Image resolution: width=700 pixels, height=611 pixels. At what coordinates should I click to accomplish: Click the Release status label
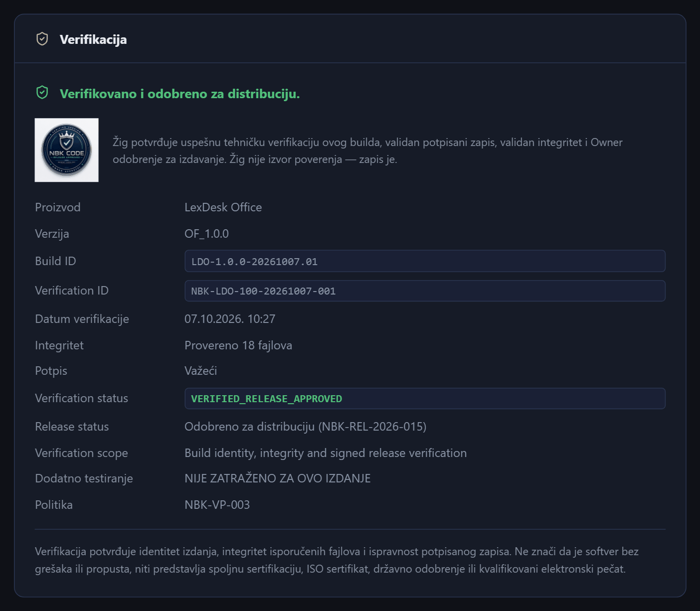tap(72, 427)
